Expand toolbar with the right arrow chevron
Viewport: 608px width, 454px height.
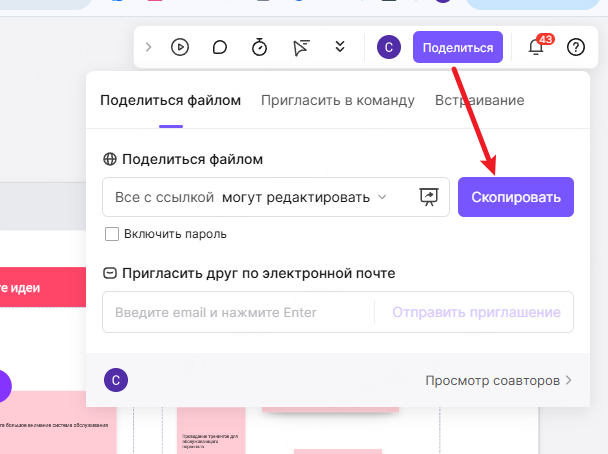[148, 47]
